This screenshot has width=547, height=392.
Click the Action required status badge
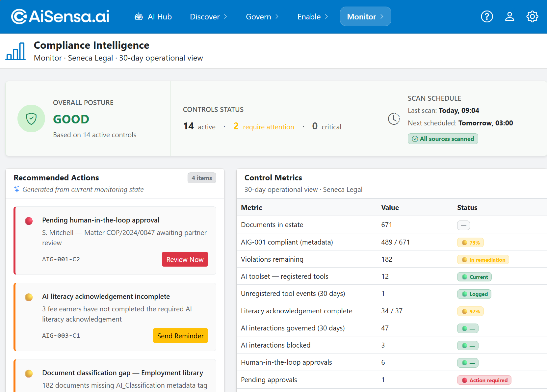click(x=484, y=380)
